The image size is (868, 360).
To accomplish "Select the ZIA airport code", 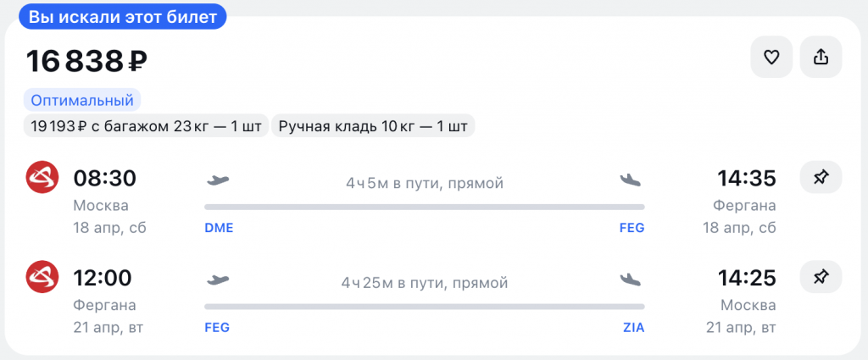I will click(633, 327).
